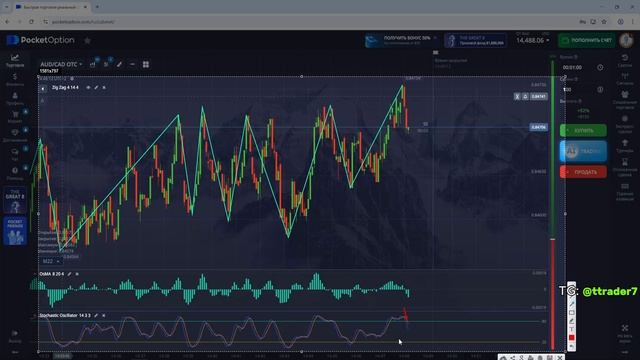
Task: Toggle favorite star next to PocketOption logo
Action: (87, 40)
